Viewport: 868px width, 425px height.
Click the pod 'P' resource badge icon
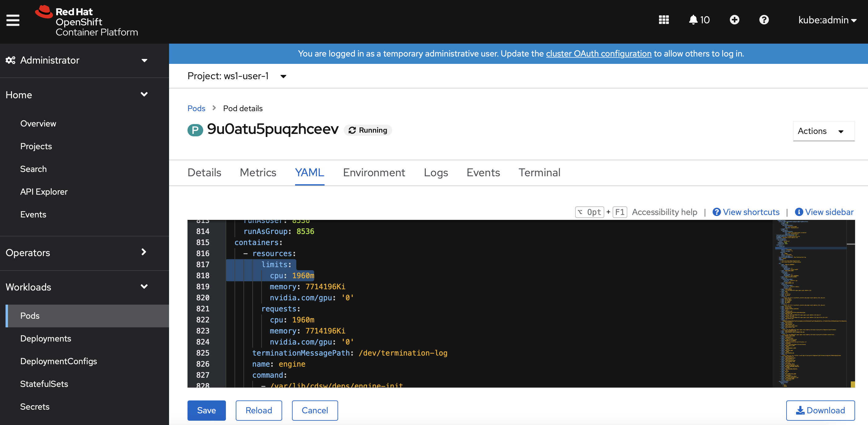pos(195,130)
